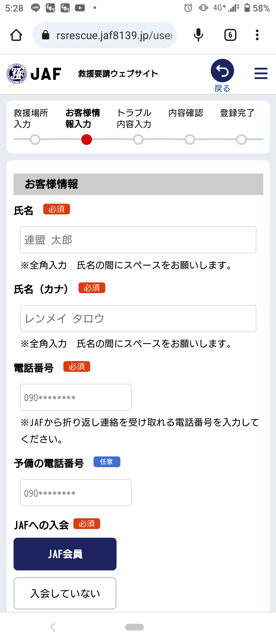Open the browser three-dot overflow menu
This screenshot has width=276, height=644.
tap(257, 35)
